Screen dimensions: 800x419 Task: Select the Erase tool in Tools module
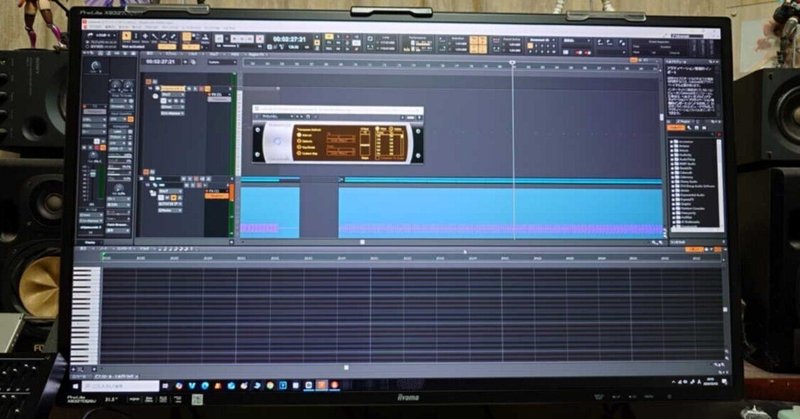point(173,36)
